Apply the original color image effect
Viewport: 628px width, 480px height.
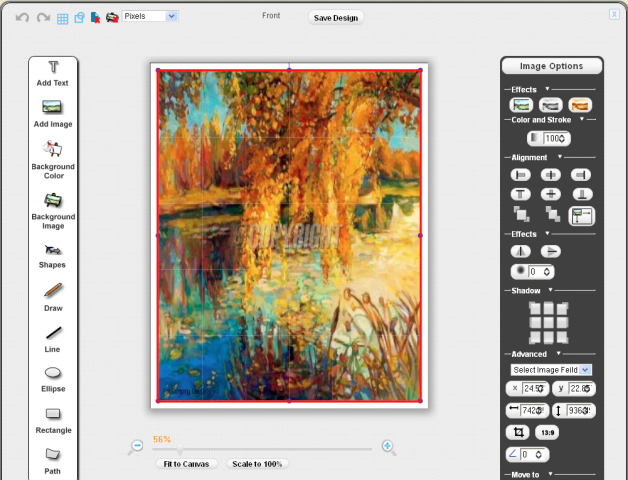coord(521,105)
